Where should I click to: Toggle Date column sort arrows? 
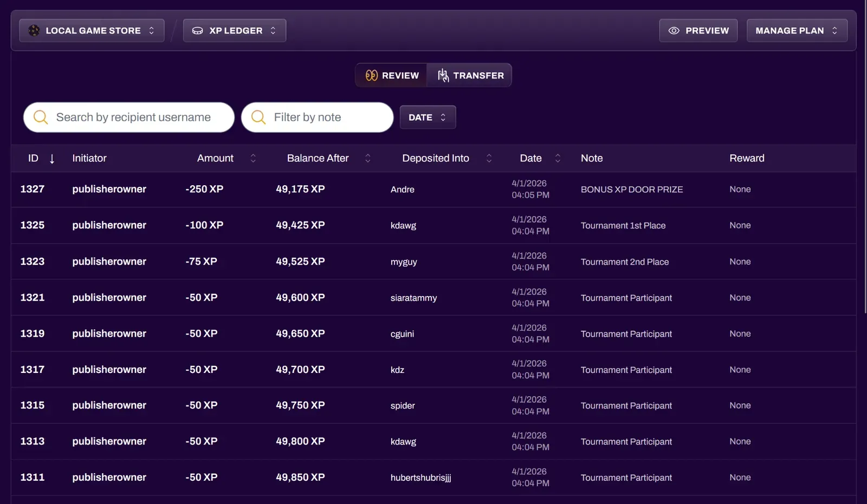coord(558,158)
